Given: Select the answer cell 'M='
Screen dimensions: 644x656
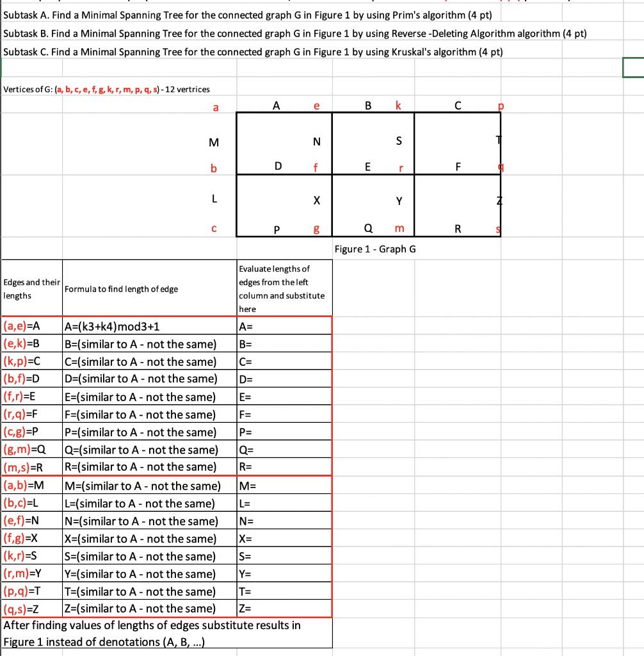Looking at the screenshot, I should tap(284, 486).
